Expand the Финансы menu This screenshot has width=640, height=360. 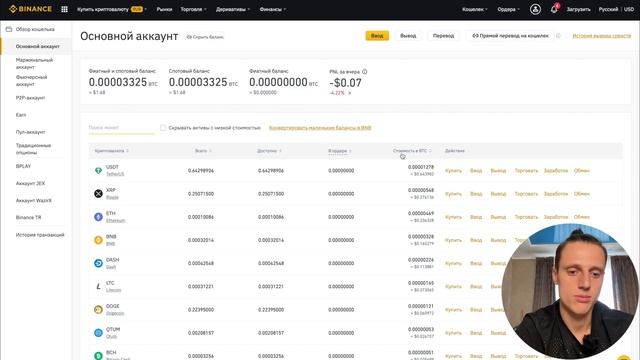click(273, 9)
